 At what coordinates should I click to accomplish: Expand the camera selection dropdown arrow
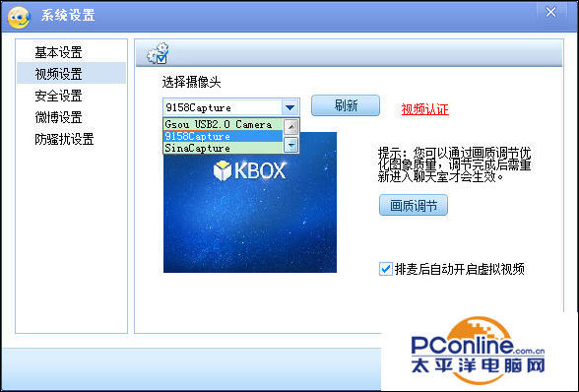(x=289, y=107)
